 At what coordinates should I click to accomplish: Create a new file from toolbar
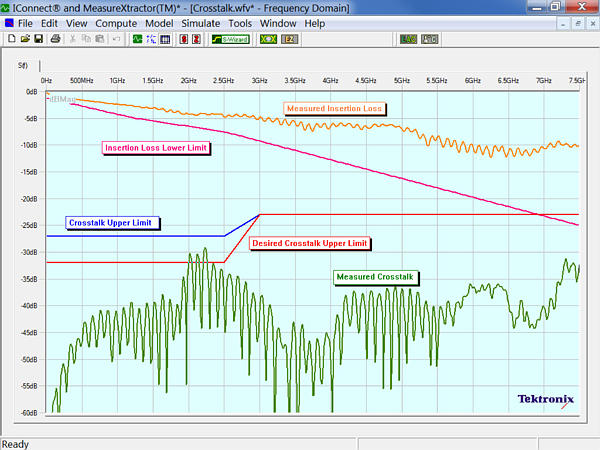point(12,39)
